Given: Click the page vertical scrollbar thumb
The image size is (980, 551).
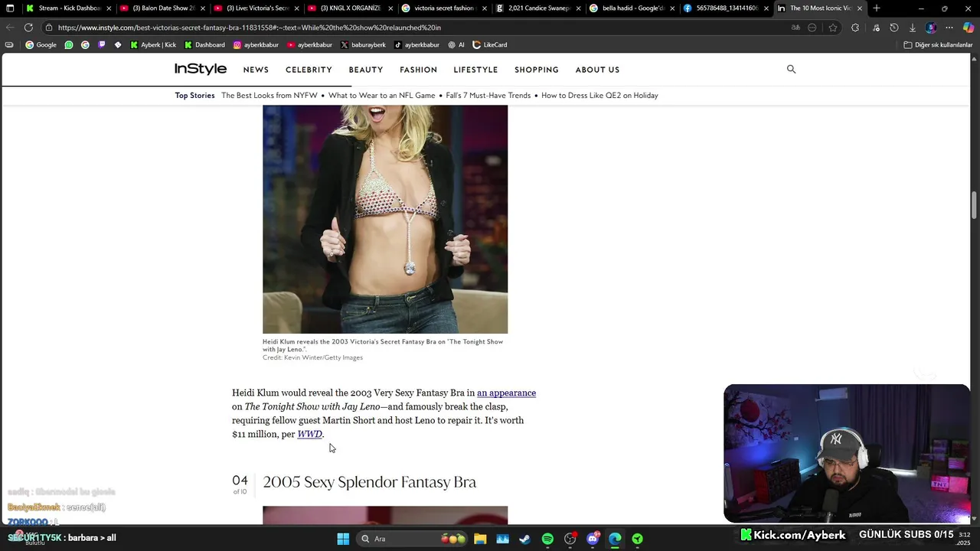Looking at the screenshot, I should [x=975, y=205].
